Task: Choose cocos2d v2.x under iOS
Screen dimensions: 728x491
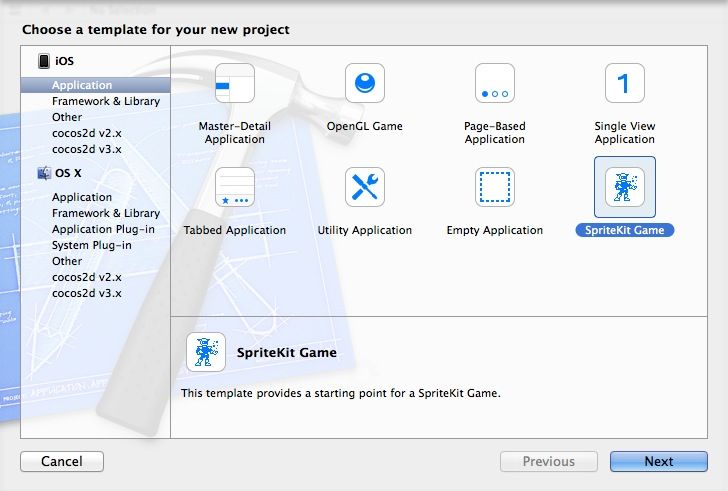Action: tap(87, 133)
